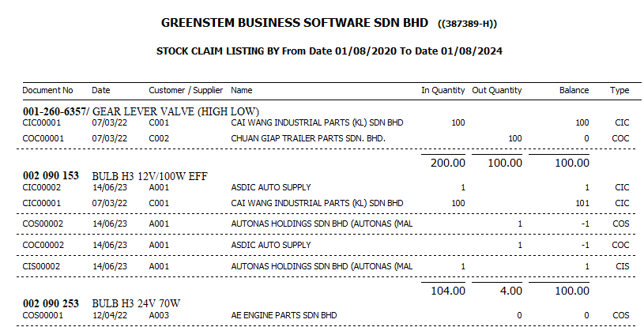The width and height of the screenshot is (644, 327).
Task: Click the '104.00' In Quantity subtotal
Action: tap(448, 291)
